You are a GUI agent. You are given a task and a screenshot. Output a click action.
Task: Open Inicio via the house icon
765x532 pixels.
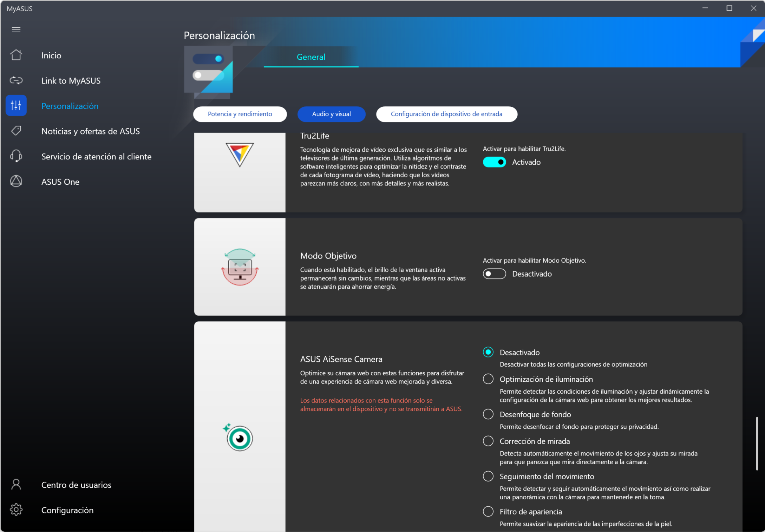point(16,55)
